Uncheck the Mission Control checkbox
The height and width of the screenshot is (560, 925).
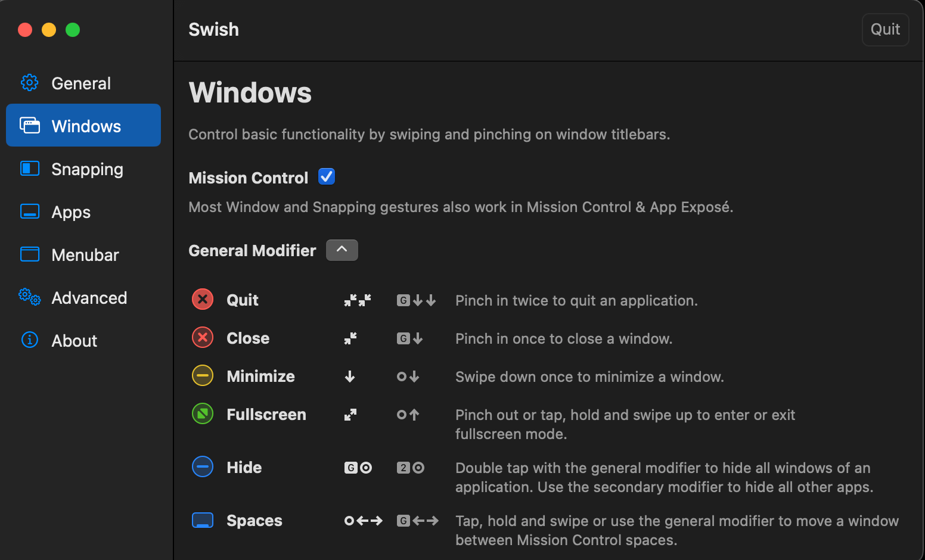coord(327,176)
